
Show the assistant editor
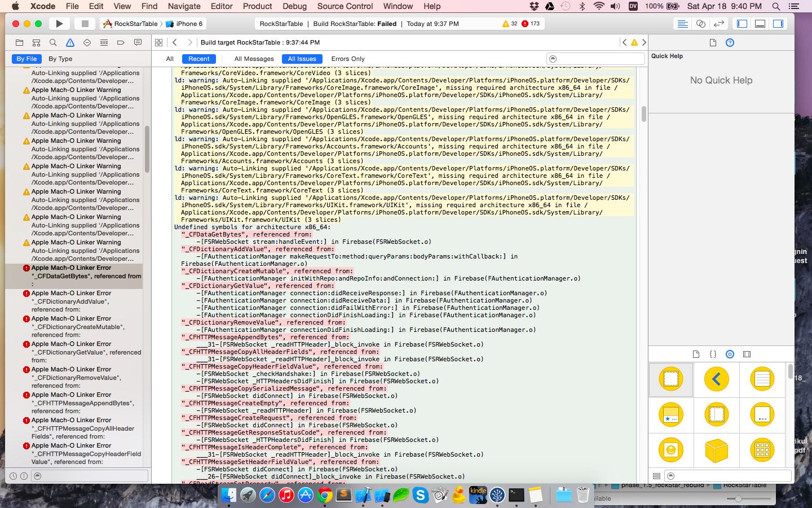[700, 24]
